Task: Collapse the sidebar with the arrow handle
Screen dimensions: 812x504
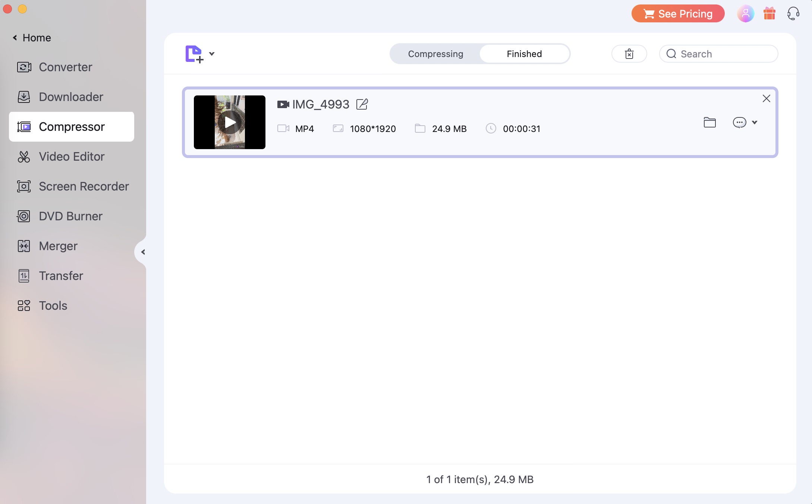Action: click(x=142, y=252)
